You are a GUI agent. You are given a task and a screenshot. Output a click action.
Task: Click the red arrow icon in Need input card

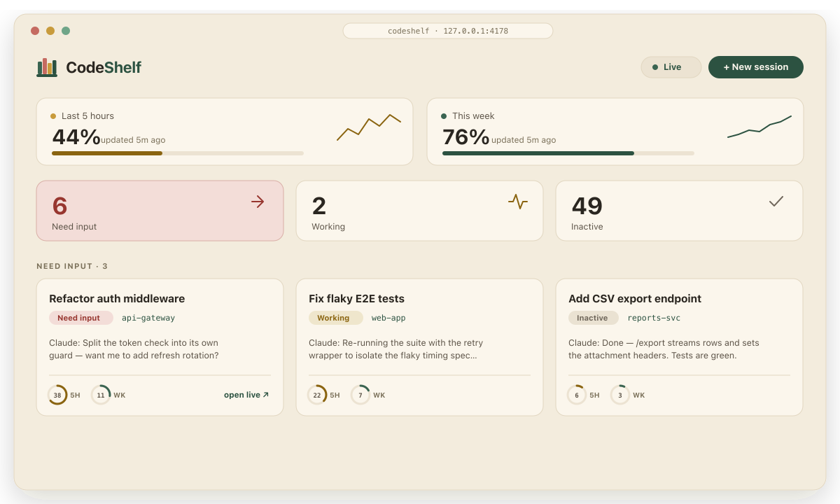click(258, 202)
